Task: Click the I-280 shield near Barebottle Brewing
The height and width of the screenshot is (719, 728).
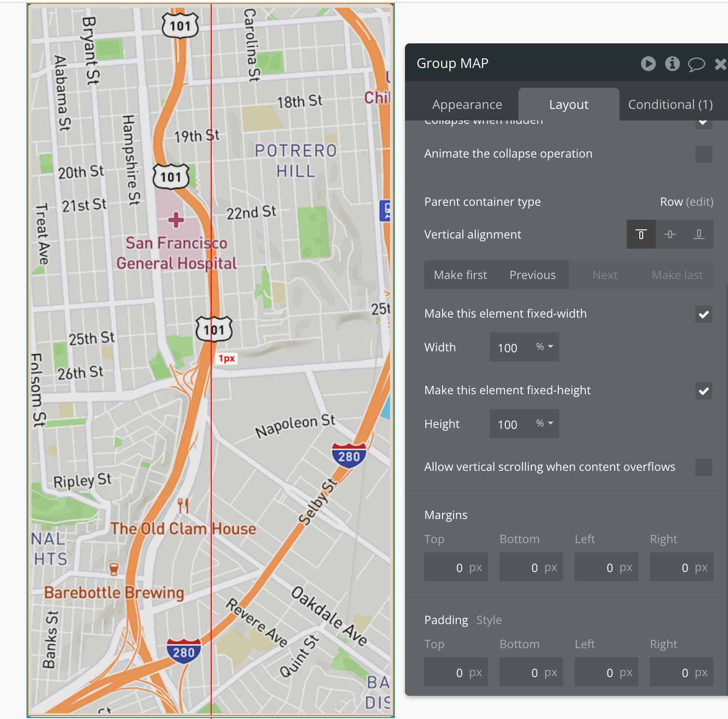Action: click(184, 652)
